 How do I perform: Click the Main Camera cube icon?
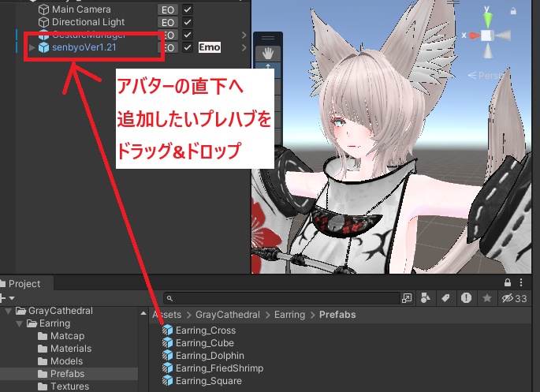coord(43,9)
